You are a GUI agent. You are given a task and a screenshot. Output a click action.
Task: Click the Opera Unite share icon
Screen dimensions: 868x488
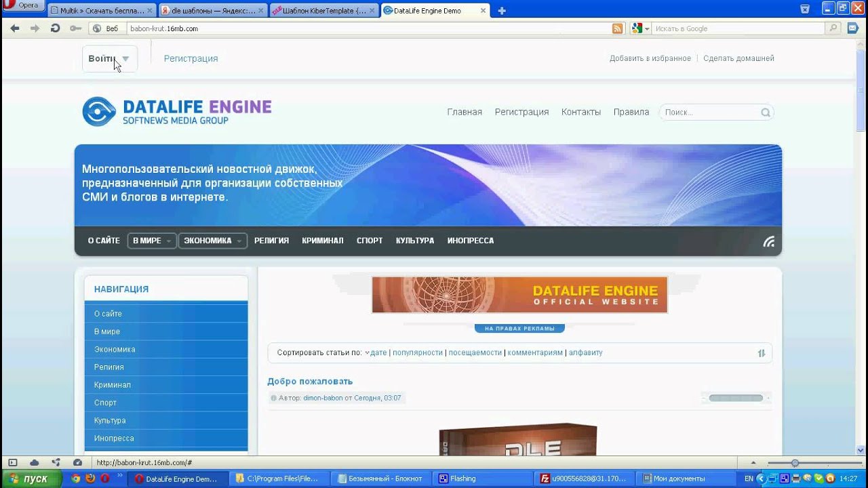click(x=56, y=462)
